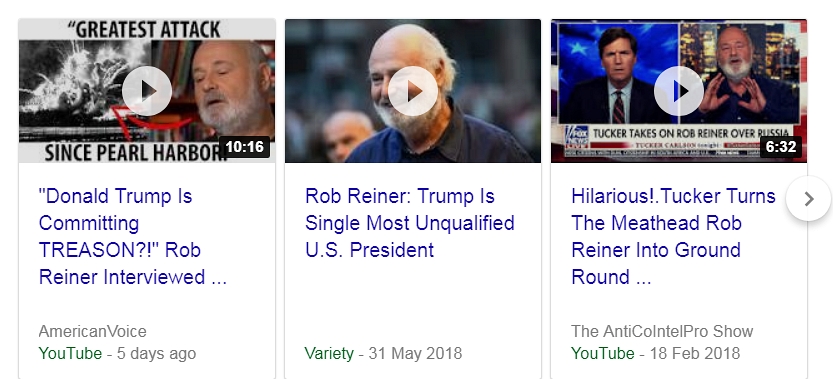The width and height of the screenshot is (833, 379).
Task: Click YouTube source under AntiCoIntelPro Show
Action: pos(602,353)
